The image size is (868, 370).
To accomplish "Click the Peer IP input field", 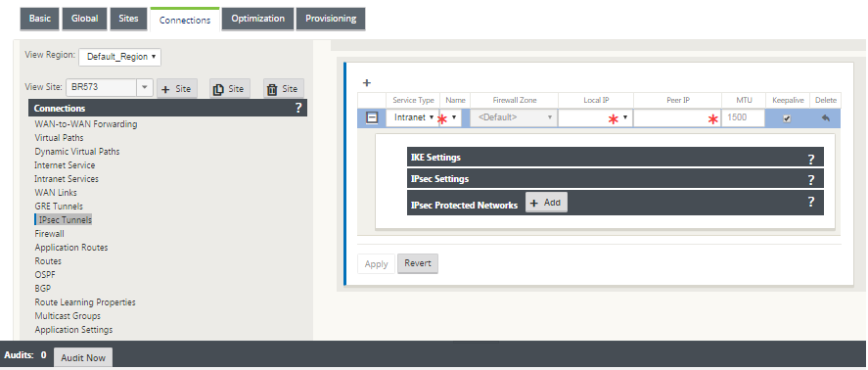I will (676, 117).
